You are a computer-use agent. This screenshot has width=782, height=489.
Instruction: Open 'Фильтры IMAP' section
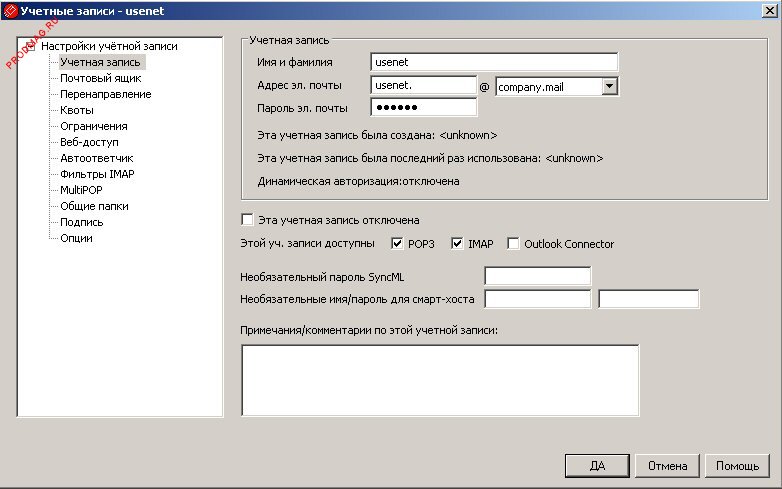pos(97,174)
